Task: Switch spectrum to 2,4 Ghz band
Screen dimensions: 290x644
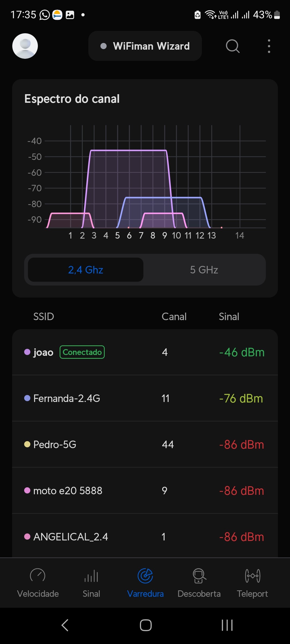Action: [x=86, y=270]
